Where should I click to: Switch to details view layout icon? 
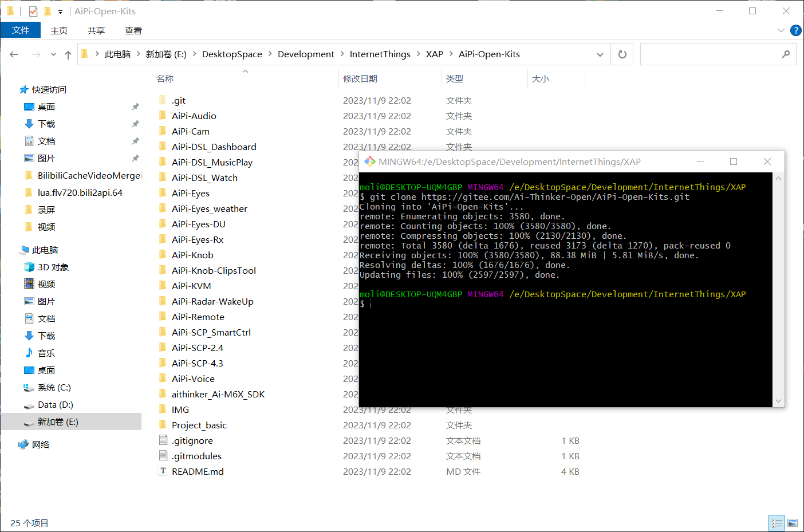[x=777, y=523]
